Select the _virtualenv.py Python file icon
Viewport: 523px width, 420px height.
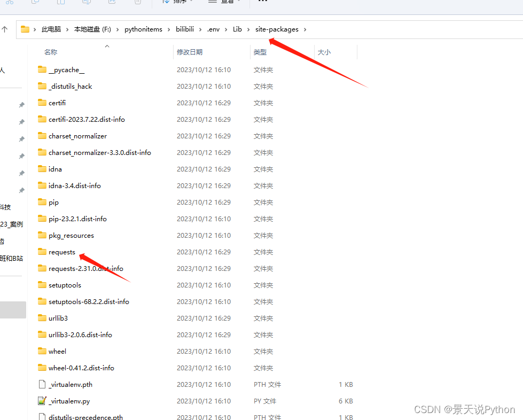tap(42, 401)
